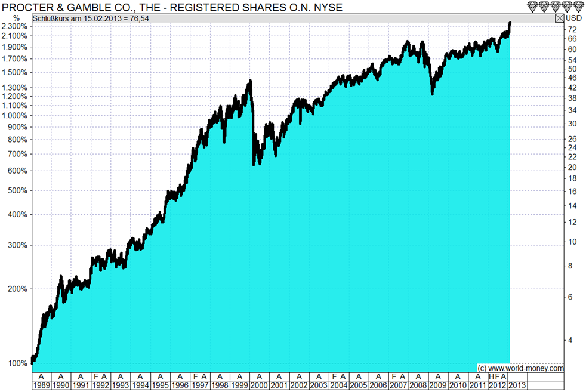Click the A event marker for 1999
This screenshot has height=392, width=586.
pos(239,376)
